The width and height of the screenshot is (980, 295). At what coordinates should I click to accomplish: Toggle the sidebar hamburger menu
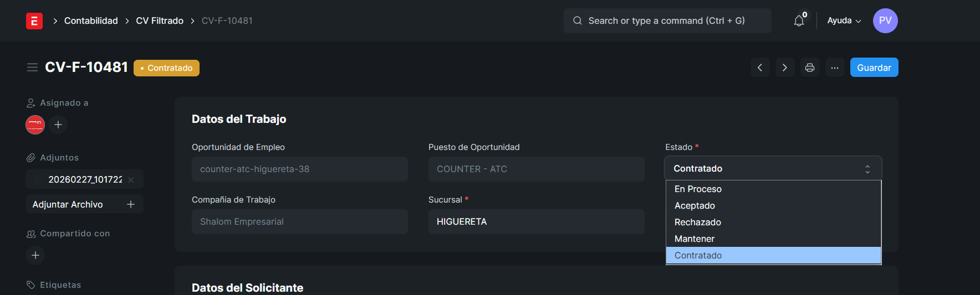32,68
